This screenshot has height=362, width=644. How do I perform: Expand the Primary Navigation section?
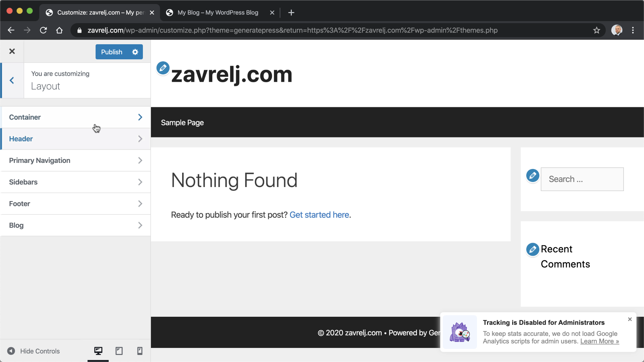click(x=75, y=161)
